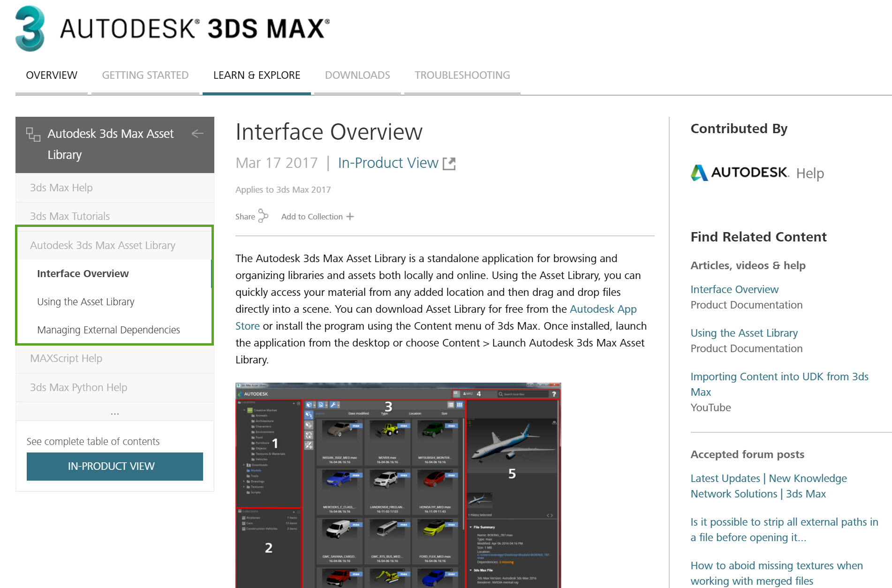Click the plus icon next to Add to Collection
892x588 pixels.
350,217
